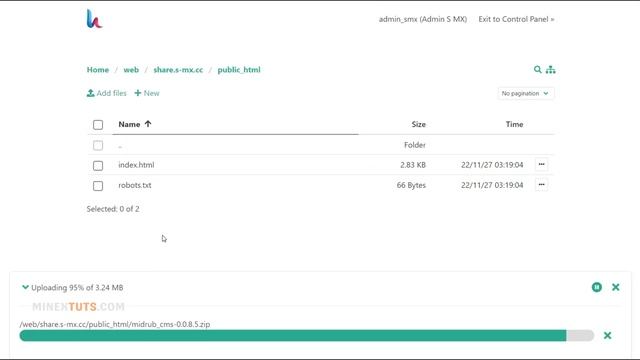Pause the upload with the pause icon
640x360 pixels.
(x=597, y=287)
